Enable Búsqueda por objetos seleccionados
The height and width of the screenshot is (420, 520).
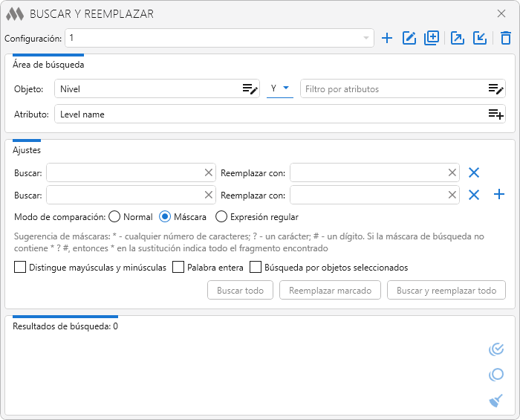[x=256, y=268]
